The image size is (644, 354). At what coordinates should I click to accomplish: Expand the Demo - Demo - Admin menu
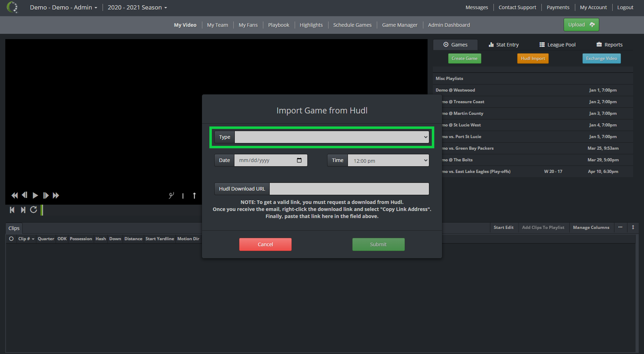(63, 7)
